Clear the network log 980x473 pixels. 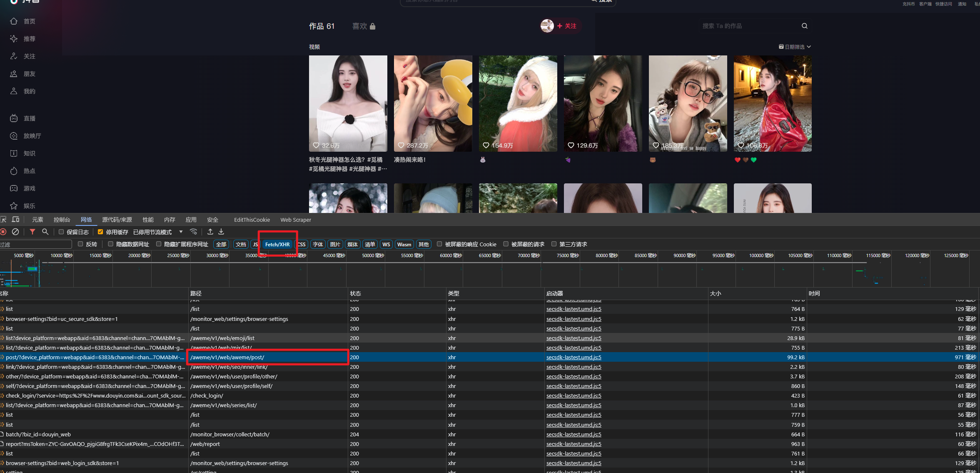(x=15, y=232)
